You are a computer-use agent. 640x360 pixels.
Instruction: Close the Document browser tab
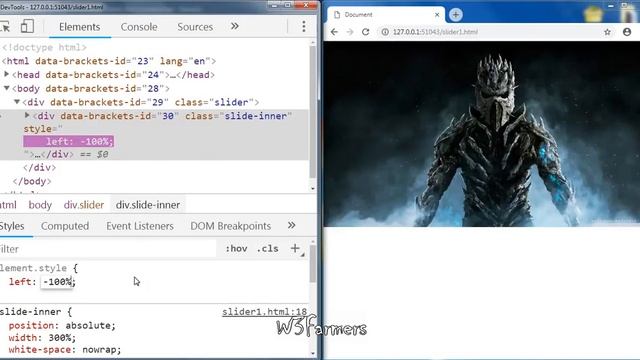pyautogui.click(x=437, y=15)
